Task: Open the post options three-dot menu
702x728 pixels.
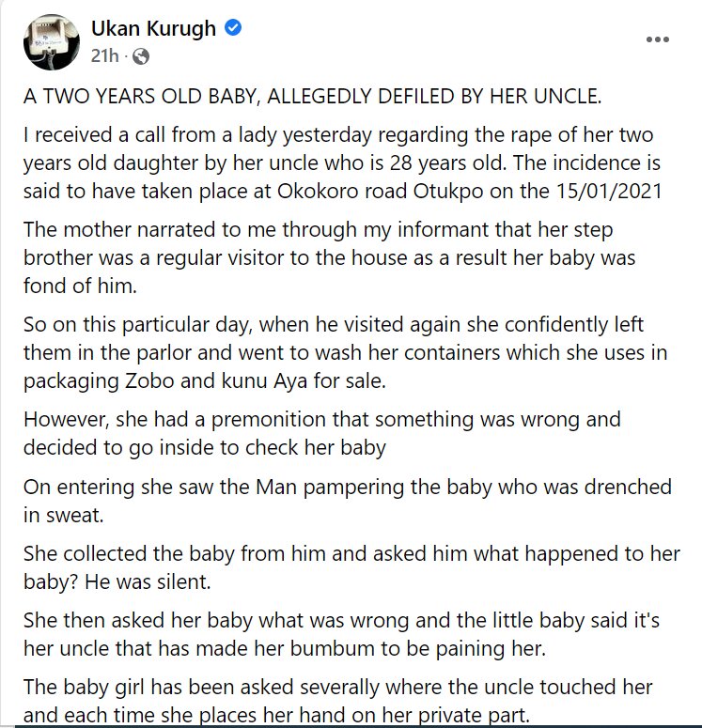Action: click(x=658, y=39)
